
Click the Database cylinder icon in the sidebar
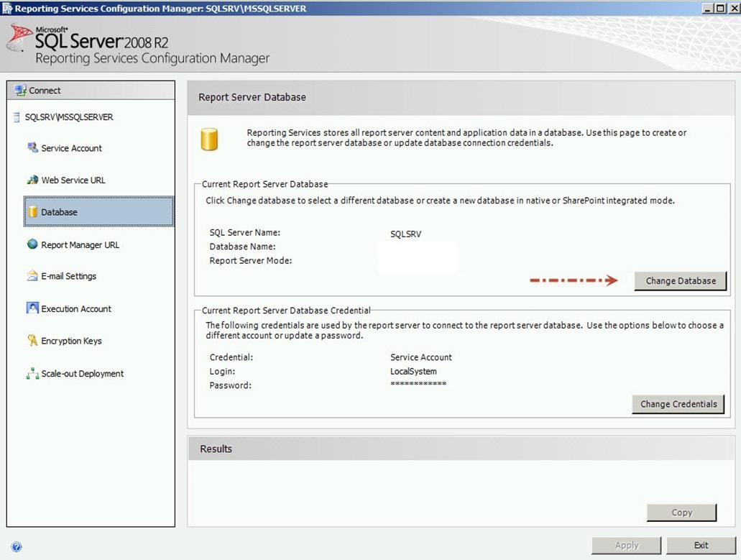point(32,212)
